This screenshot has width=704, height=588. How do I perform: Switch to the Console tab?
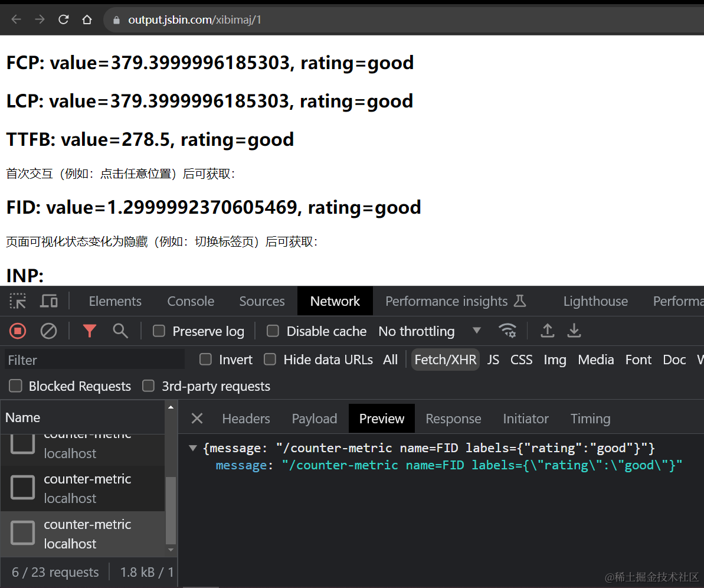pyautogui.click(x=191, y=301)
